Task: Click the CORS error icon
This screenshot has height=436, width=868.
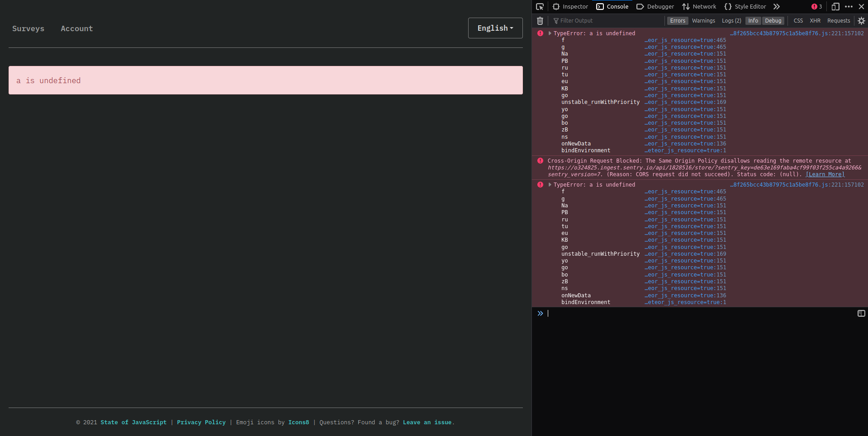Action: coord(540,161)
